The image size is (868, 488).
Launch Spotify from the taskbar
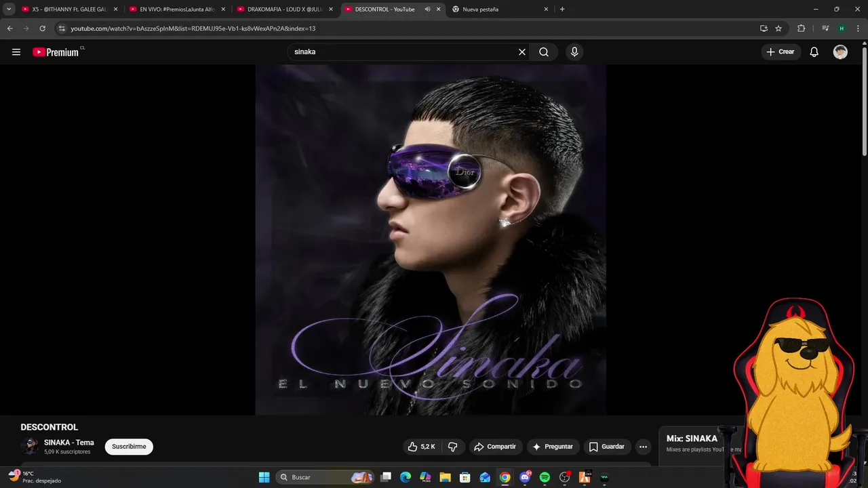click(x=545, y=478)
